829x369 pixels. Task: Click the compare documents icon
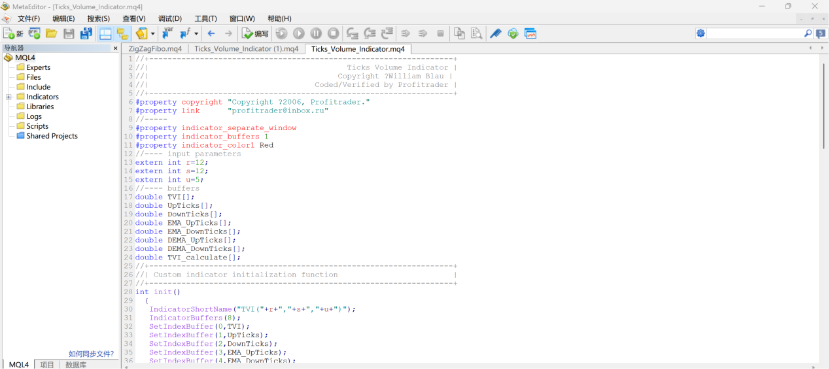coord(459,33)
